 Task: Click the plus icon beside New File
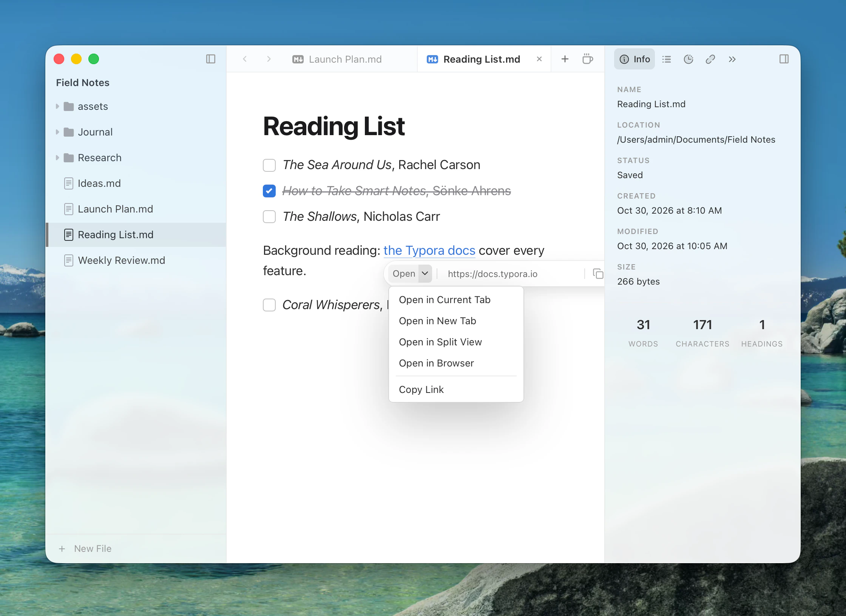62,549
